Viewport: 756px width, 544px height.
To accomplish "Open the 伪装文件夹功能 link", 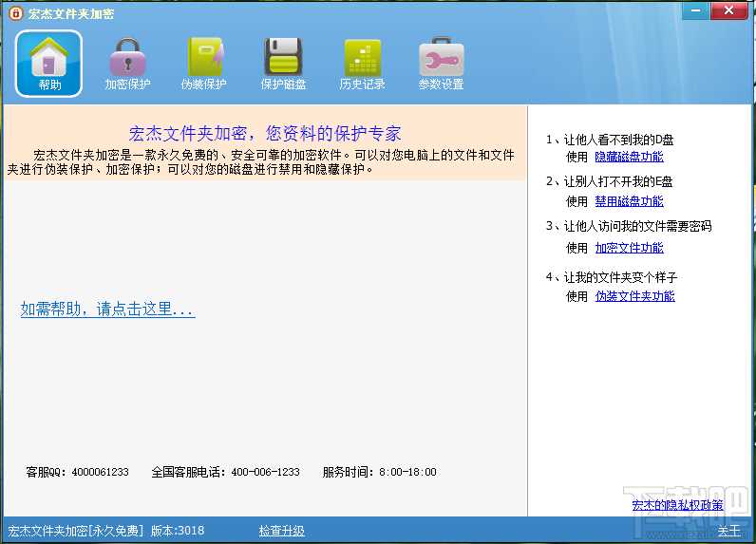I will [634, 296].
